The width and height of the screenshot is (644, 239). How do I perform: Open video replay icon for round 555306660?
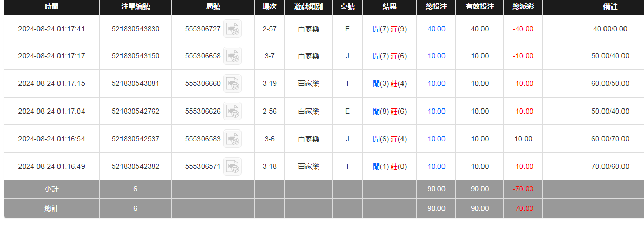point(232,84)
